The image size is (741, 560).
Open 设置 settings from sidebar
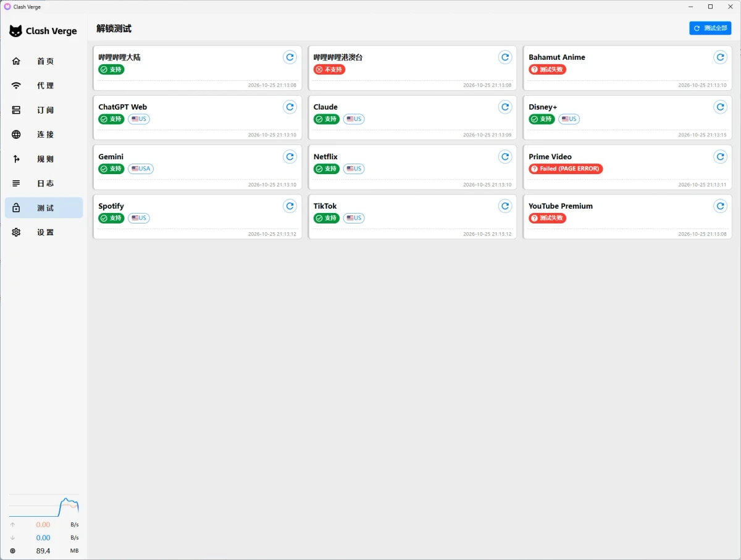pos(44,232)
